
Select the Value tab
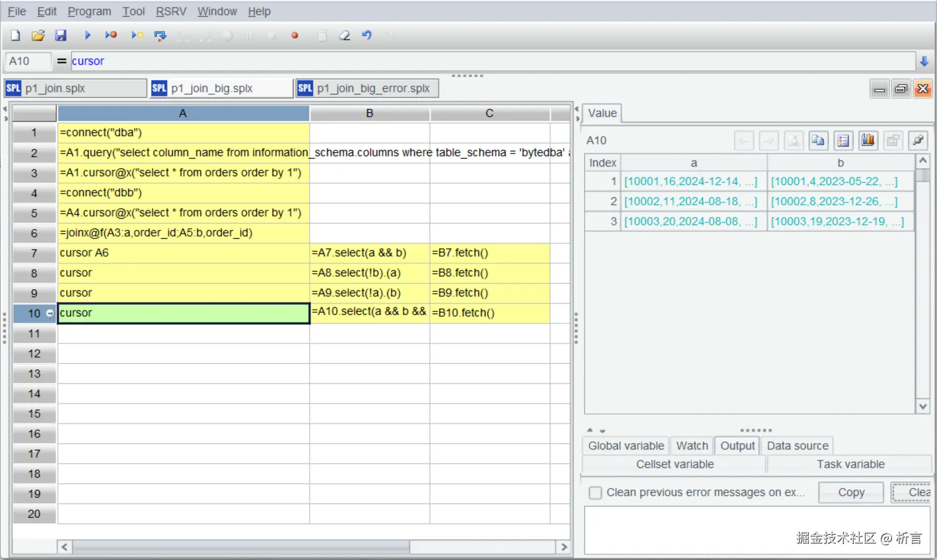click(602, 113)
